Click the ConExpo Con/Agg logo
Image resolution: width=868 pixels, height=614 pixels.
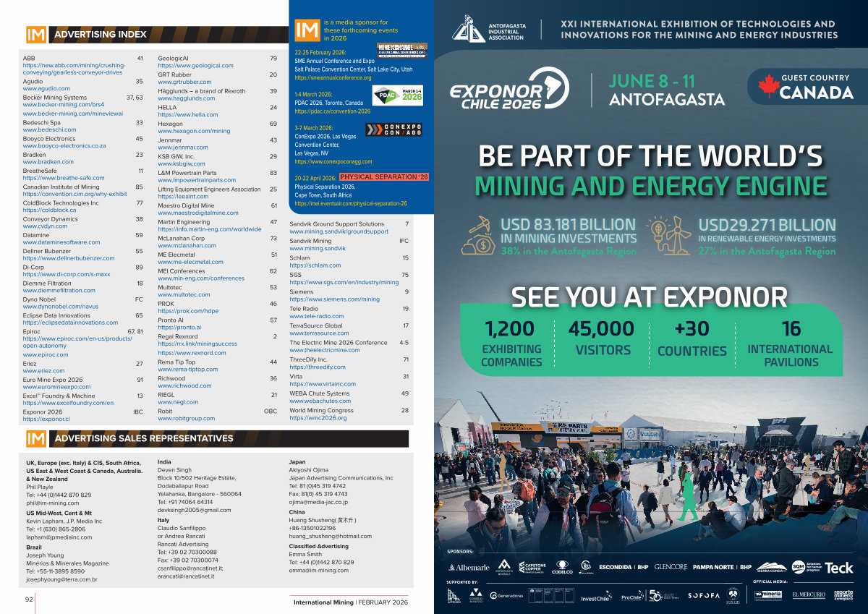point(393,130)
